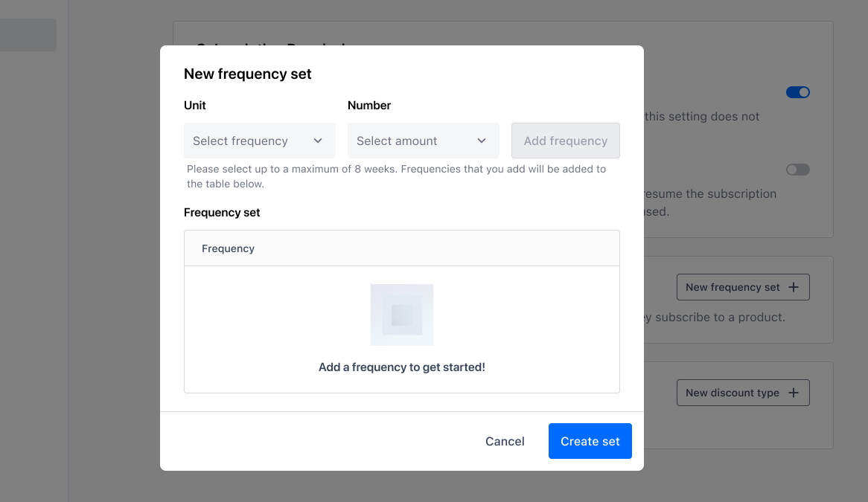
Task: Click the empty-state placeholder illustration
Action: [402, 315]
